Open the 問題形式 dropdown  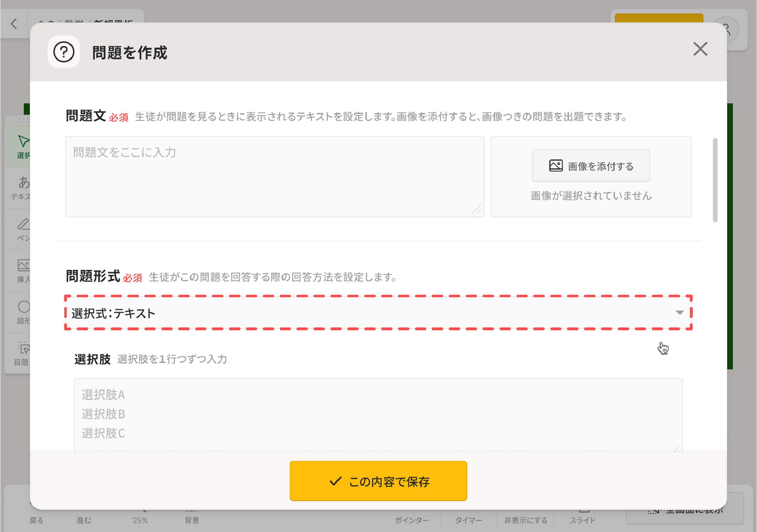(x=378, y=313)
